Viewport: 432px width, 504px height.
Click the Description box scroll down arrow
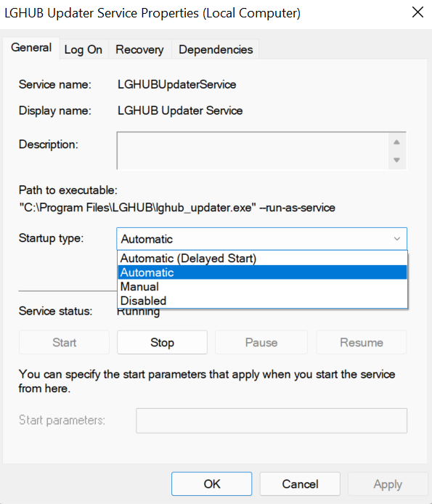tap(396, 160)
